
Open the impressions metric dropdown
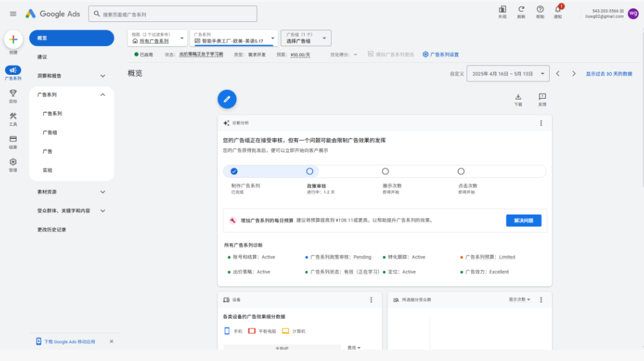point(520,300)
